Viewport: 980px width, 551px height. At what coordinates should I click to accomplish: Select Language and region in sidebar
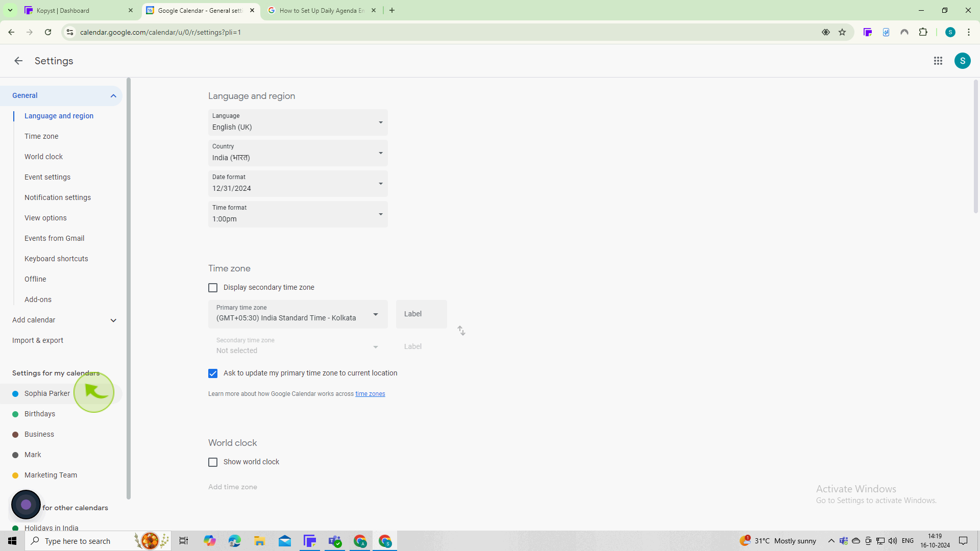(59, 116)
